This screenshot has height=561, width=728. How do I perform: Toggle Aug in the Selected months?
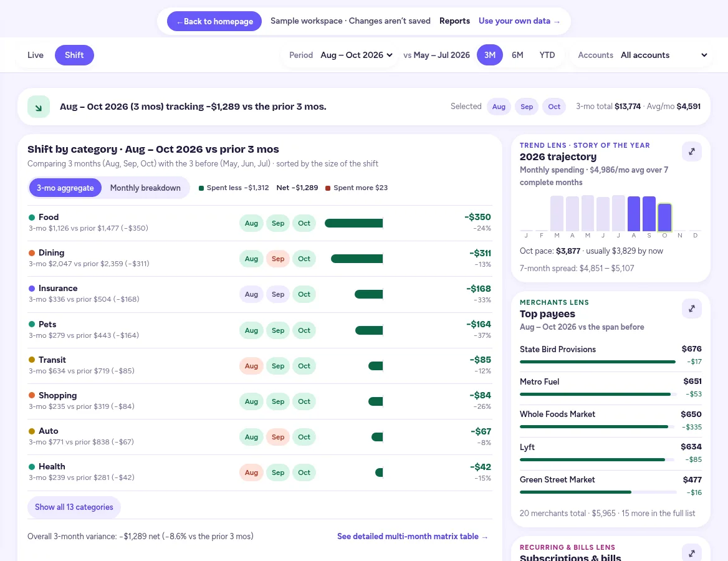click(499, 107)
